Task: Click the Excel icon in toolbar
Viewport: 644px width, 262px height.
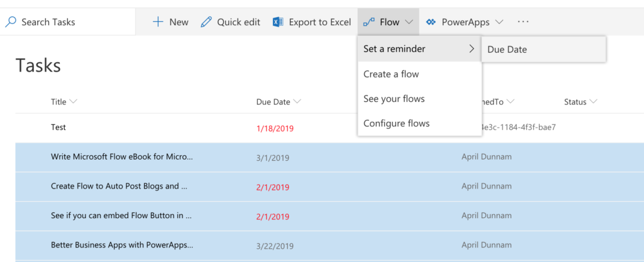Action: [278, 22]
